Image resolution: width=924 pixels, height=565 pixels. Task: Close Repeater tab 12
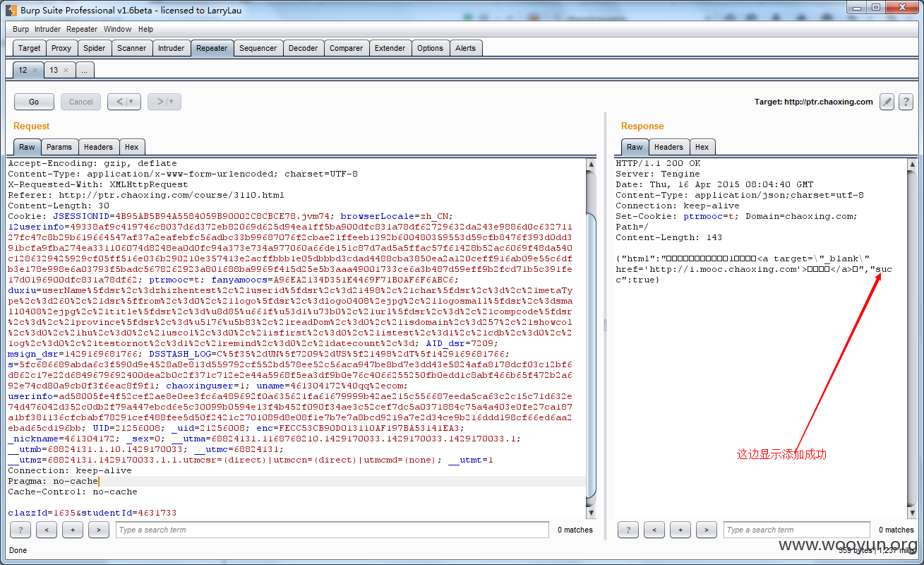pos(35,70)
